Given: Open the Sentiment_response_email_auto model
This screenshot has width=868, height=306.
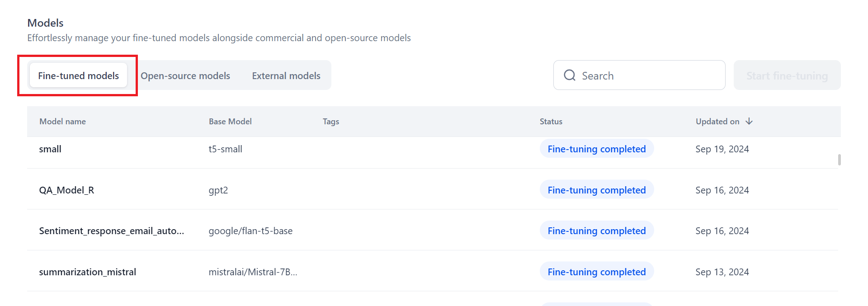Looking at the screenshot, I should pyautogui.click(x=111, y=231).
